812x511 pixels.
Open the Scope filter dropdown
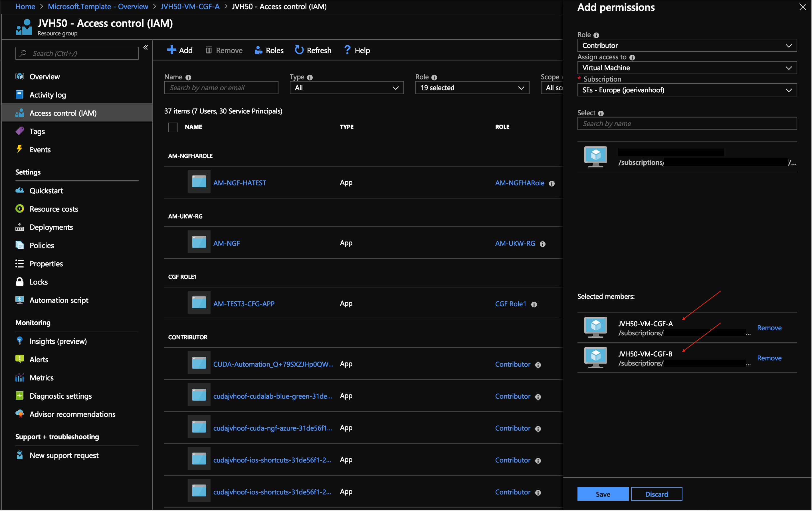pos(552,88)
